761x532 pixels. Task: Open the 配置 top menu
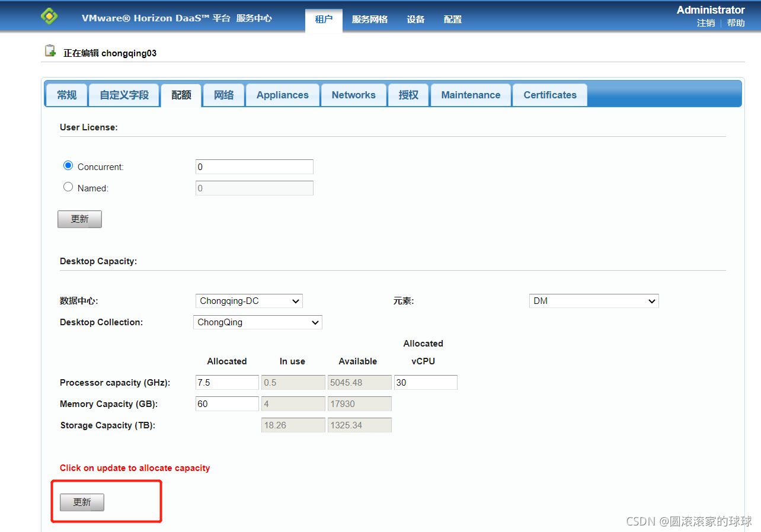pyautogui.click(x=453, y=20)
